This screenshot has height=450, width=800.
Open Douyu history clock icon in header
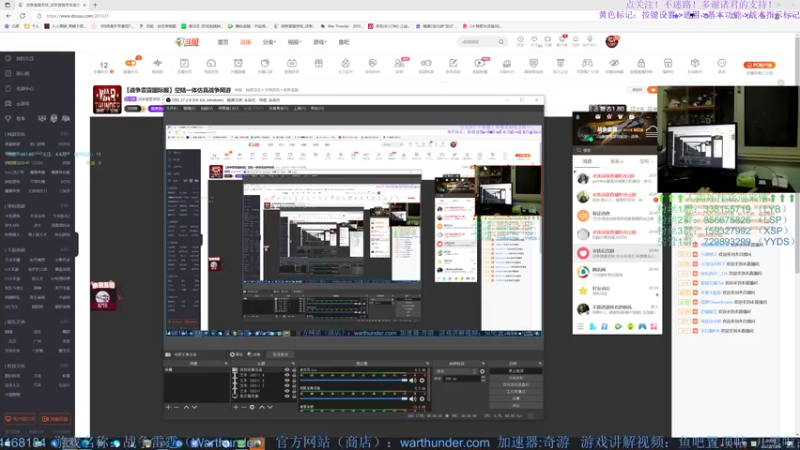[520, 39]
